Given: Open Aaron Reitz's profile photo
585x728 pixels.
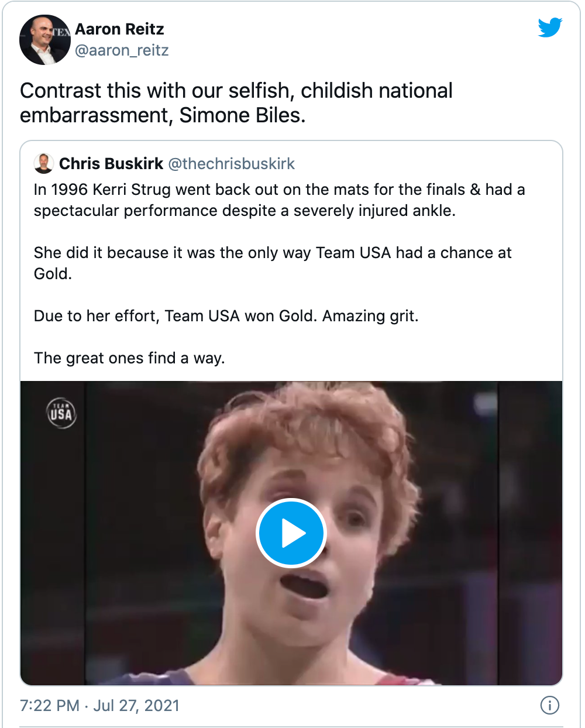Looking at the screenshot, I should (45, 40).
